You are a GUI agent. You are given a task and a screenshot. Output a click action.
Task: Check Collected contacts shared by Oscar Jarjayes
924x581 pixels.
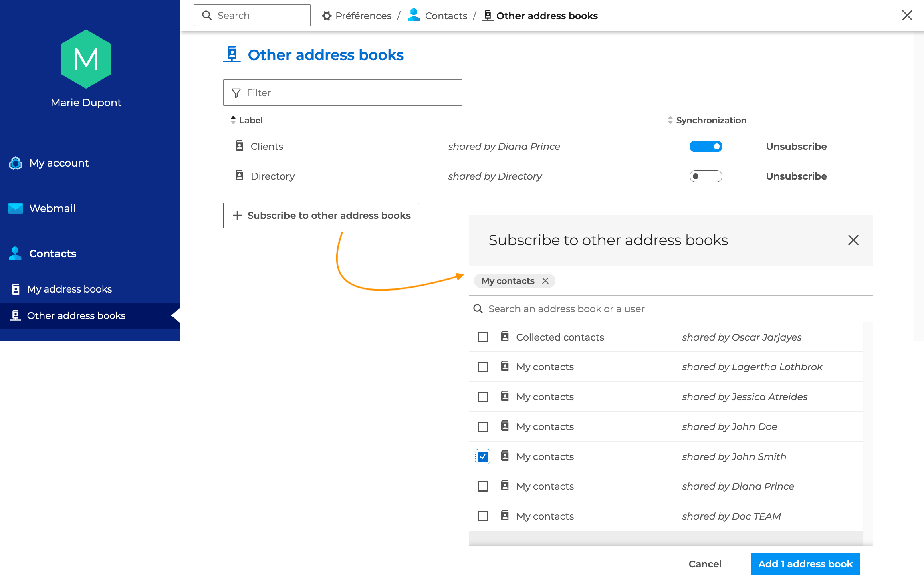[x=483, y=337]
